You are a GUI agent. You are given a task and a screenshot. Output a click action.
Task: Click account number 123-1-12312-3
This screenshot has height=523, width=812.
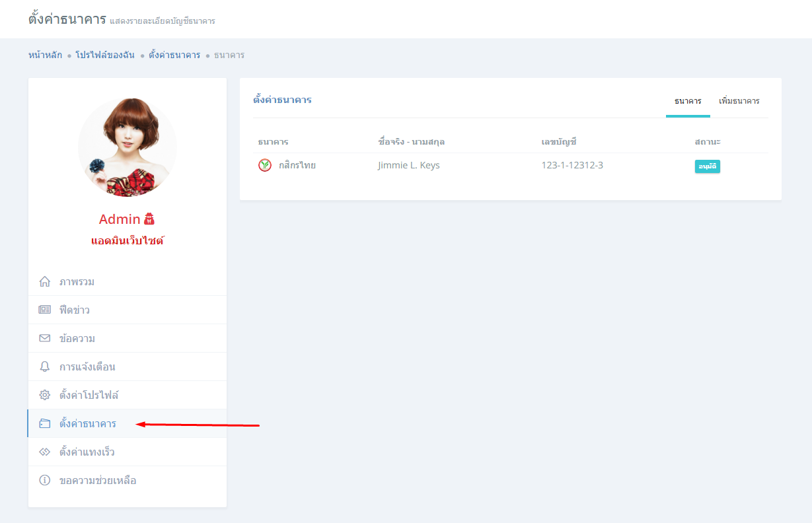(x=572, y=165)
